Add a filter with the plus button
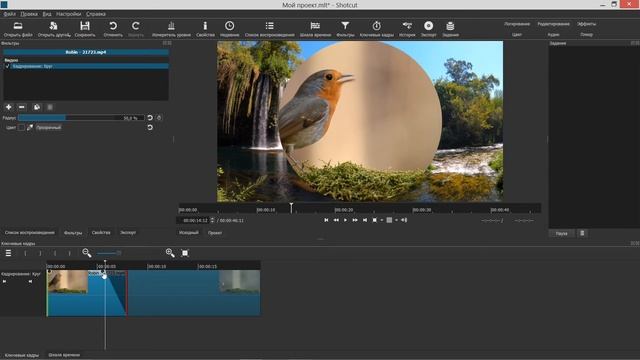Screen dimensions: 640x360 coord(9,107)
